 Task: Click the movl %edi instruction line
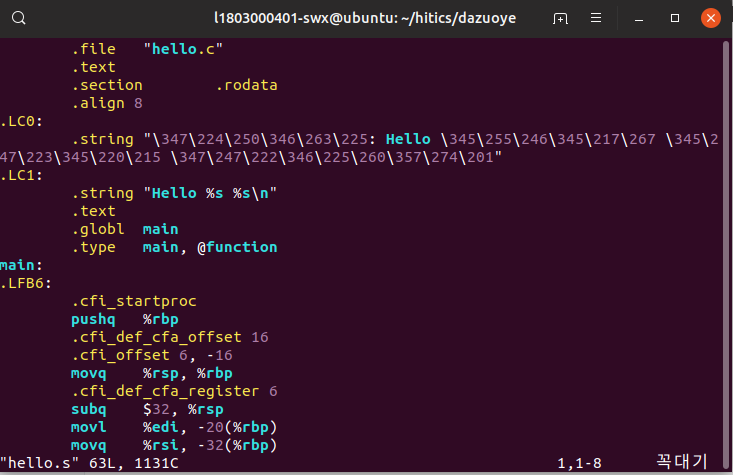tap(174, 427)
